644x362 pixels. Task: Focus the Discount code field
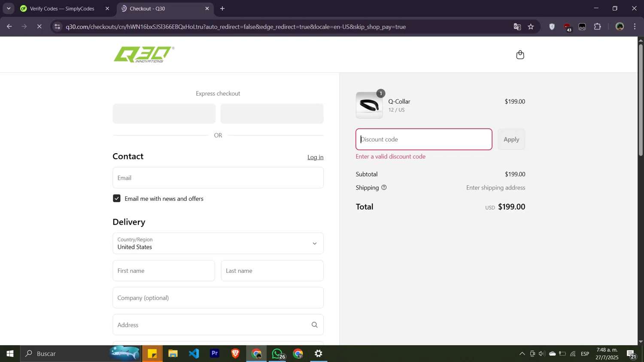(x=424, y=139)
